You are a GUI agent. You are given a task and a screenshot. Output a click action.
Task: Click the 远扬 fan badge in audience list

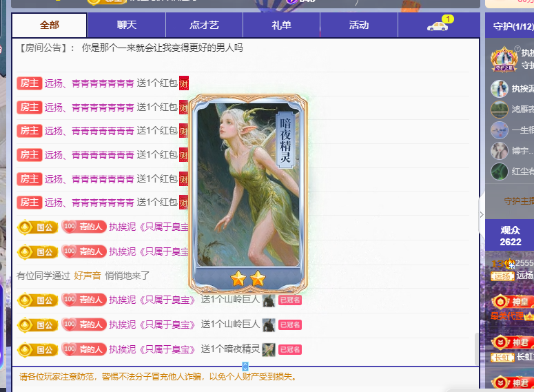502,276
